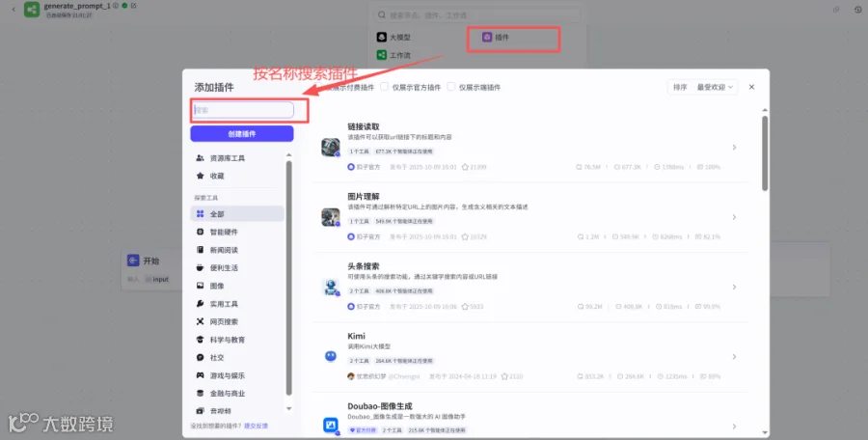Click the history clock icon at top right
Screen dimensions: 868x440
857,10
